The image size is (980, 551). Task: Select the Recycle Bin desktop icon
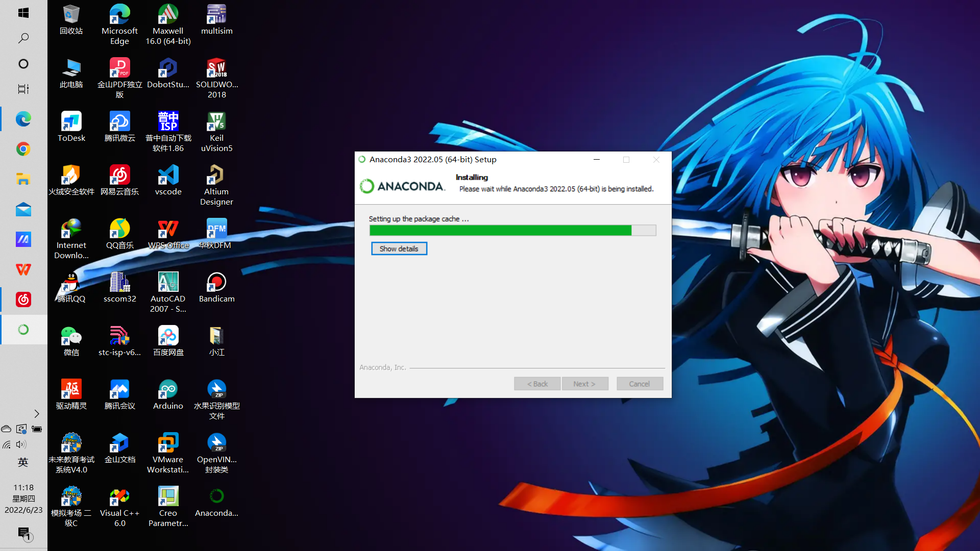71,20
